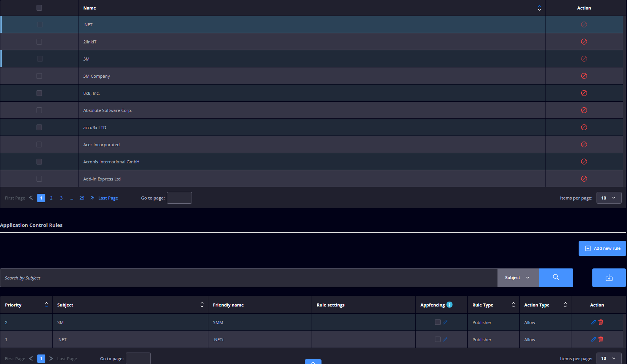Click the Add new rule button

(x=602, y=248)
